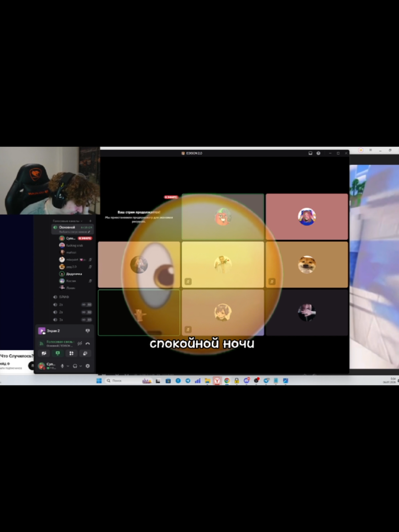Add a voice channel with plus icon
Image resolution: width=399 pixels, height=532 pixels.
(90, 221)
